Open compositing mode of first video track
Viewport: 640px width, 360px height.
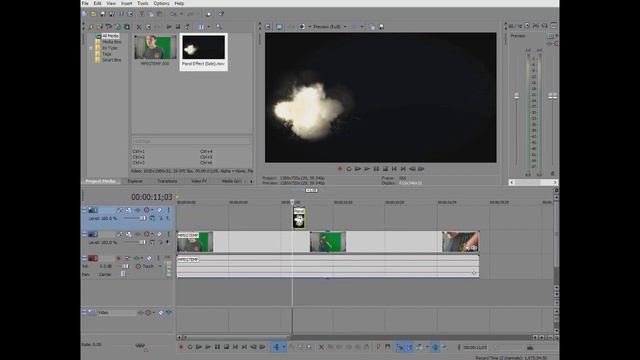pyautogui.click(x=152, y=218)
